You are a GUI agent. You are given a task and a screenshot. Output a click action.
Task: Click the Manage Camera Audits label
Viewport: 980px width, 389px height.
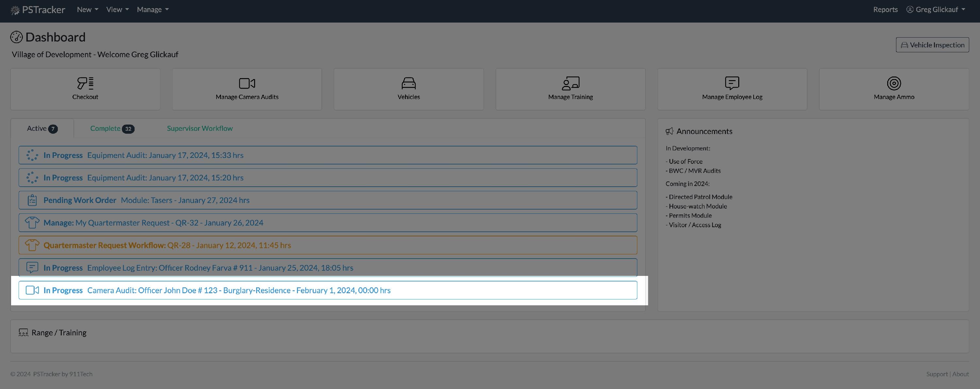247,97
